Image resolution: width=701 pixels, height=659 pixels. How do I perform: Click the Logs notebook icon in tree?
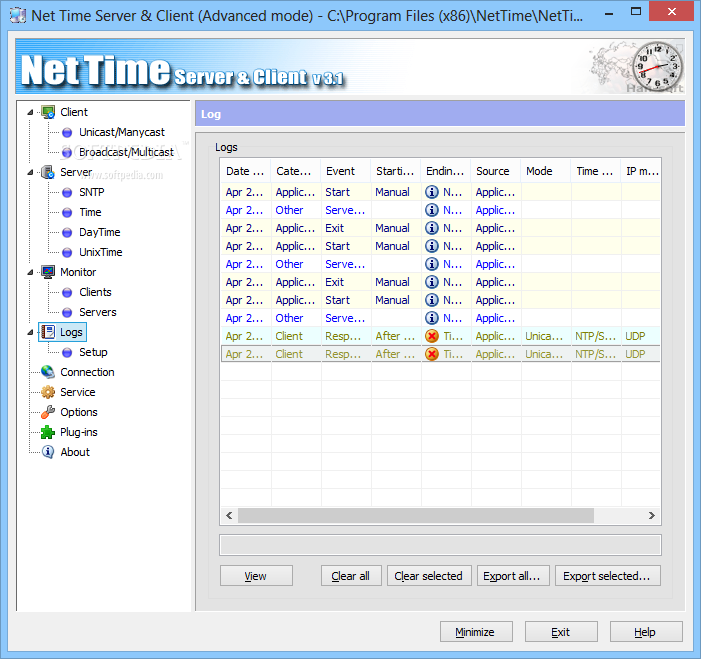(x=48, y=332)
